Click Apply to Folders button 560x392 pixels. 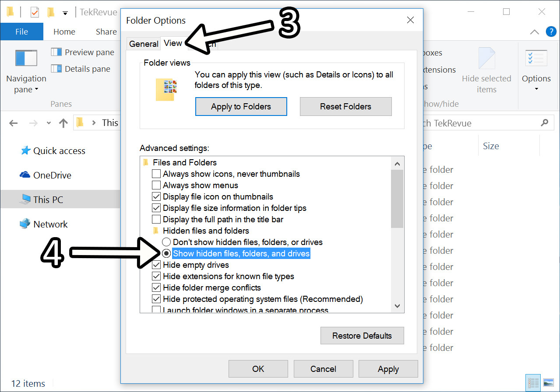pyautogui.click(x=241, y=106)
